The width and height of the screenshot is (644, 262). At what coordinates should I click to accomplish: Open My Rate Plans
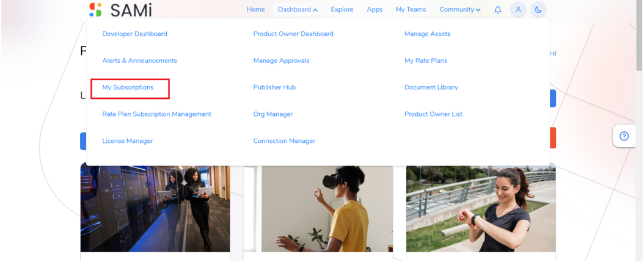(x=426, y=60)
